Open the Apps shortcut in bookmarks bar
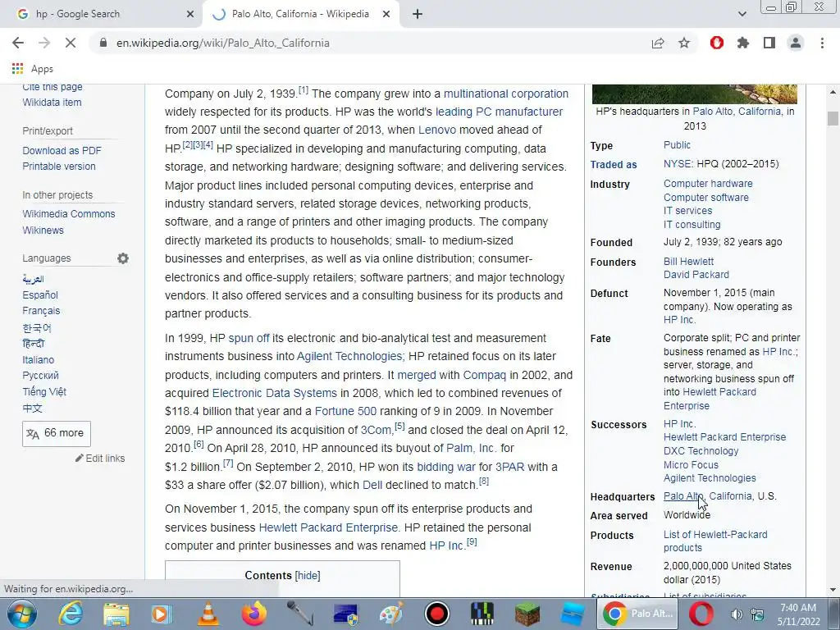840x630 pixels. [32, 69]
